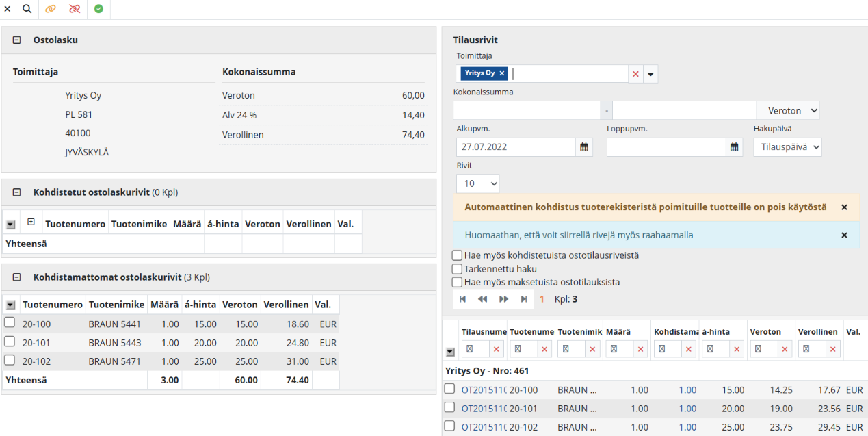Viewport: 868px width, 436px height.
Task: Go to next page of order rows
Action: (504, 299)
